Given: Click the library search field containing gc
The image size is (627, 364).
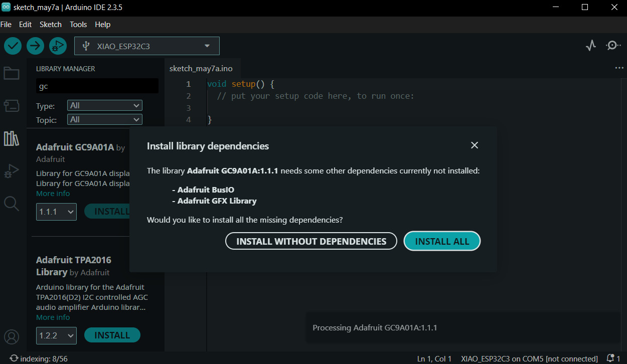Looking at the screenshot, I should pyautogui.click(x=97, y=86).
